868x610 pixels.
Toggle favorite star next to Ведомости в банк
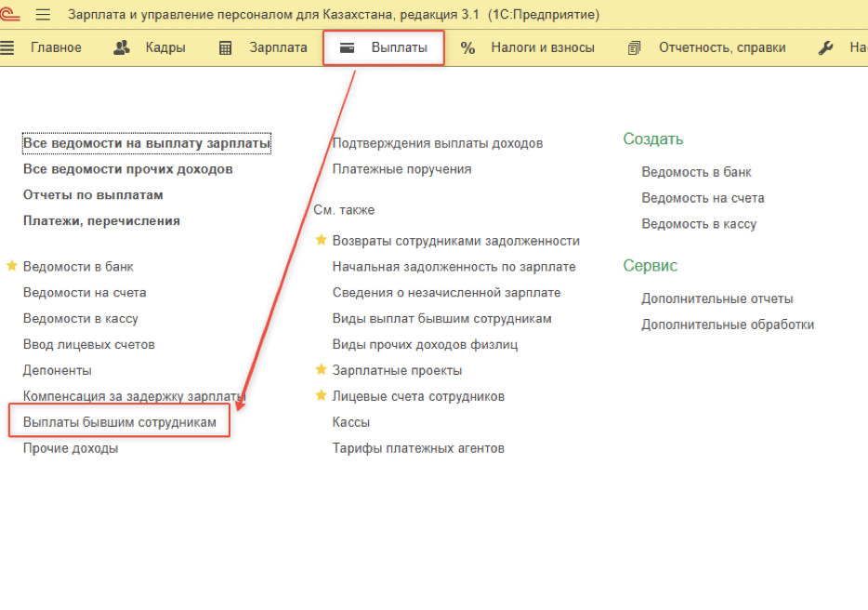(12, 266)
